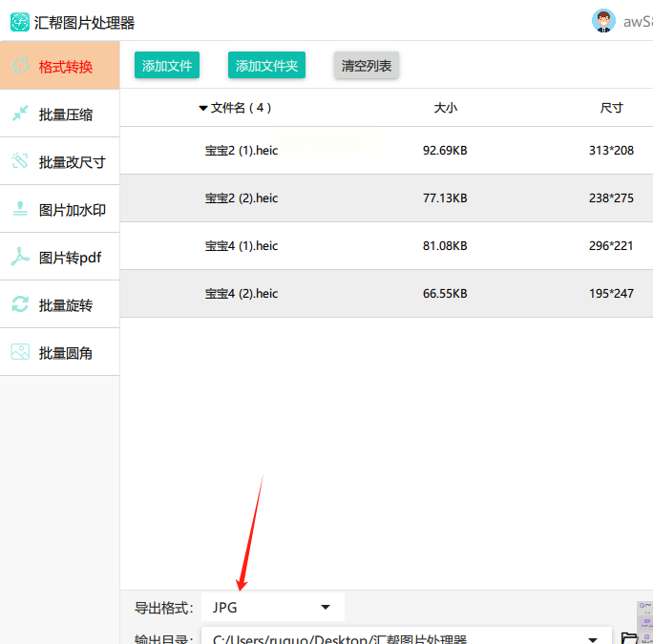Click the 导出格式 label
The height and width of the screenshot is (644, 653).
pyautogui.click(x=163, y=608)
